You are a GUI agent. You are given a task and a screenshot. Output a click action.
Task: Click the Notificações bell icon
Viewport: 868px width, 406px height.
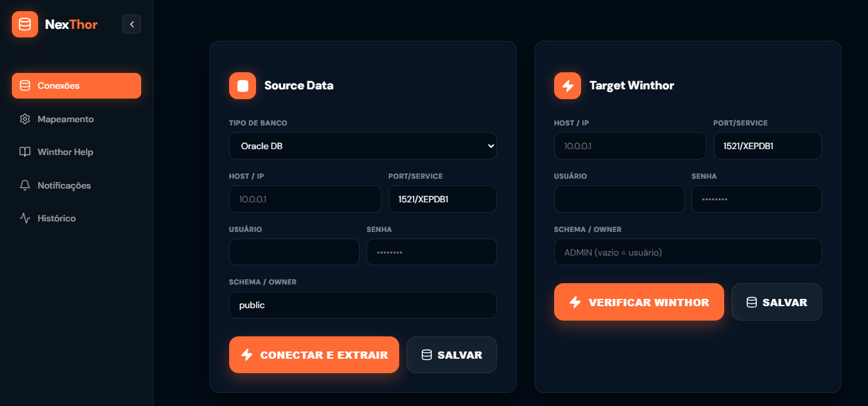point(25,185)
